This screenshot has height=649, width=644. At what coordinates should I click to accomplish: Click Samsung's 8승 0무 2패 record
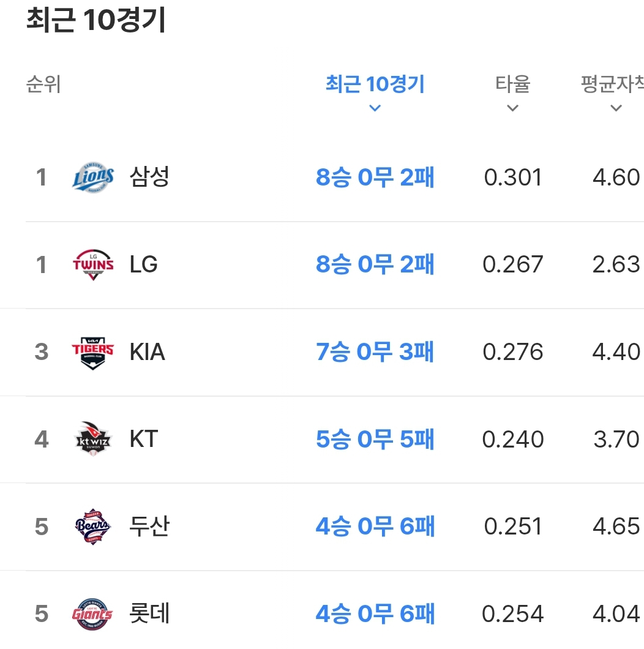coord(375,178)
